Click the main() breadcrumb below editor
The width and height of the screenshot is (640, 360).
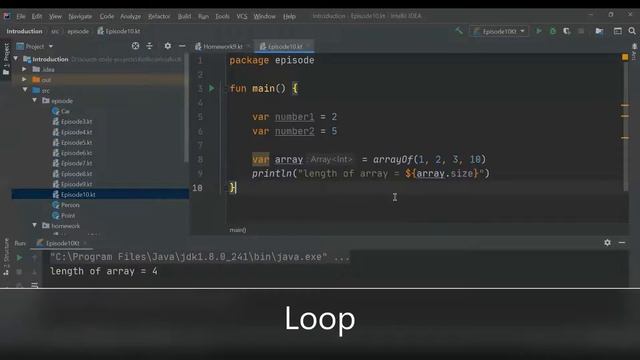coord(238,230)
